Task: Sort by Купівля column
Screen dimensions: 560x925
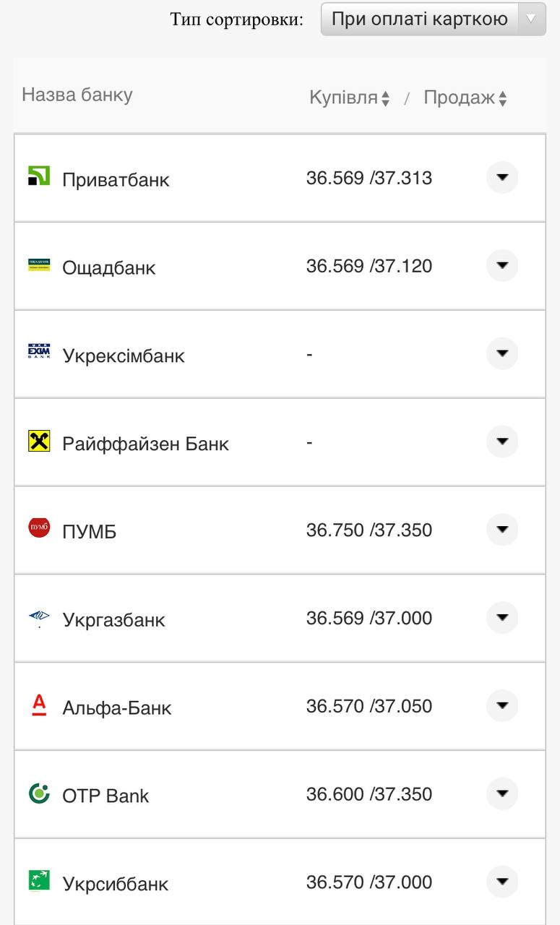Action: 350,98
